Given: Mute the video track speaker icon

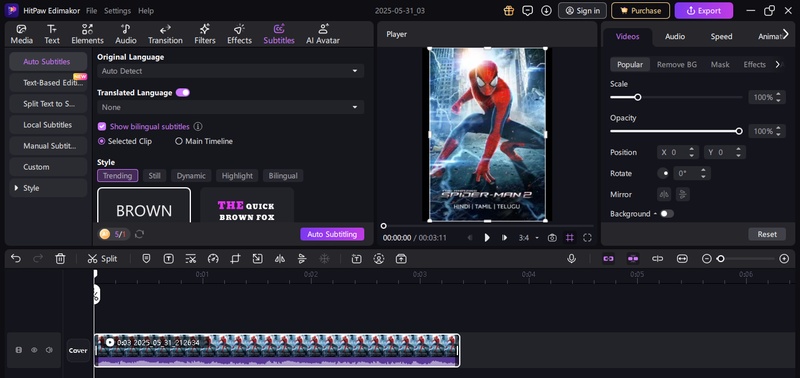Looking at the screenshot, I should 49,350.
